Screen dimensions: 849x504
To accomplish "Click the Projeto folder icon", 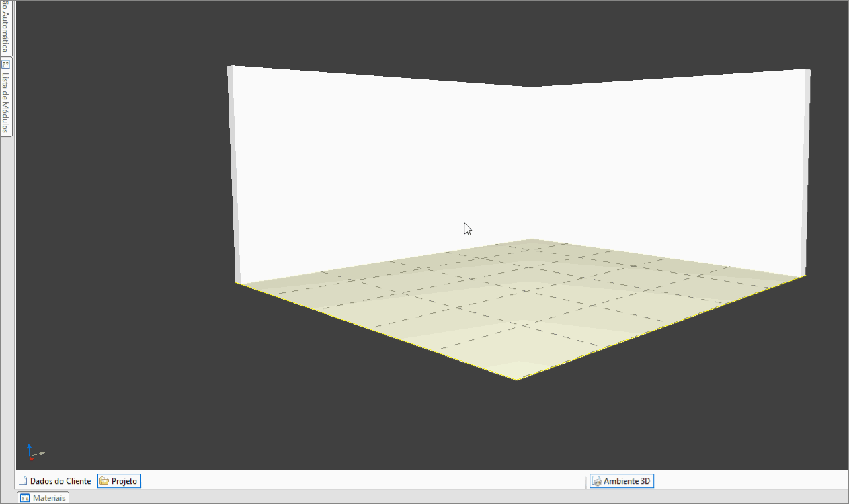I will pos(104,481).
